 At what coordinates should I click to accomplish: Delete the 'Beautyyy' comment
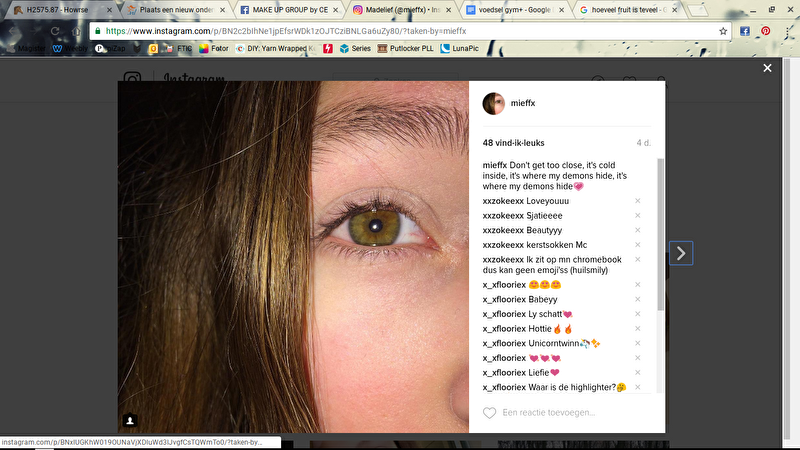tap(637, 230)
